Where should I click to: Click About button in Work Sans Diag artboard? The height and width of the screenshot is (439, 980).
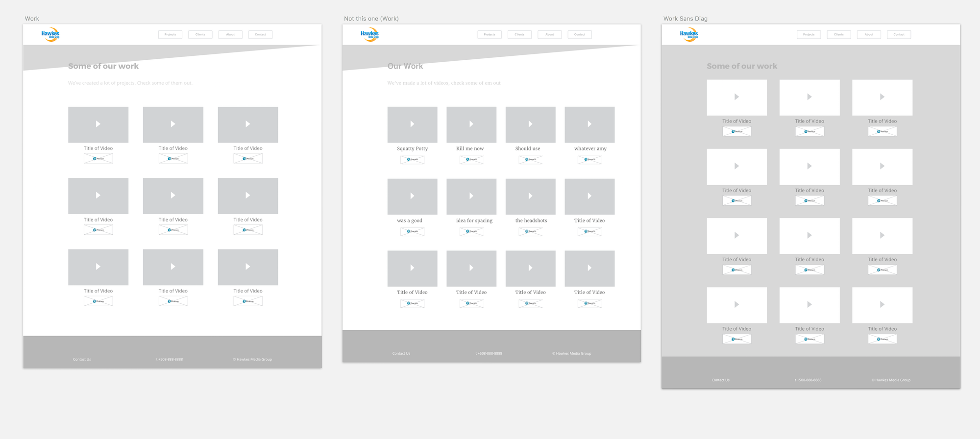point(869,35)
